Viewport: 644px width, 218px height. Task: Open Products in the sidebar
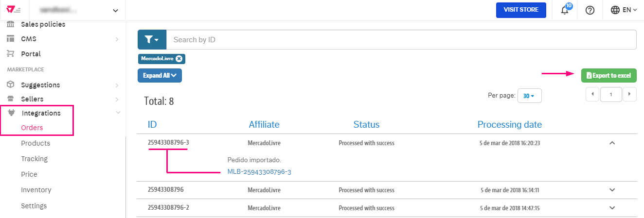click(36, 143)
